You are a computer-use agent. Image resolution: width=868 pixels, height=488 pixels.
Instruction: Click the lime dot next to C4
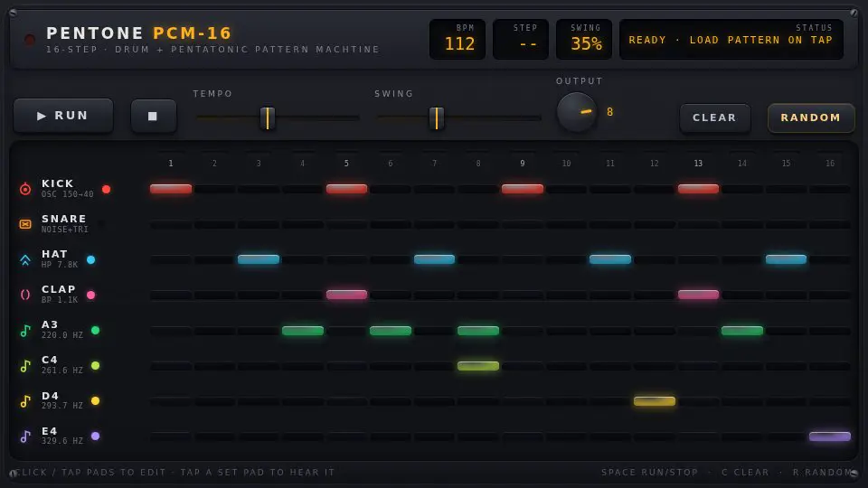[95, 365]
